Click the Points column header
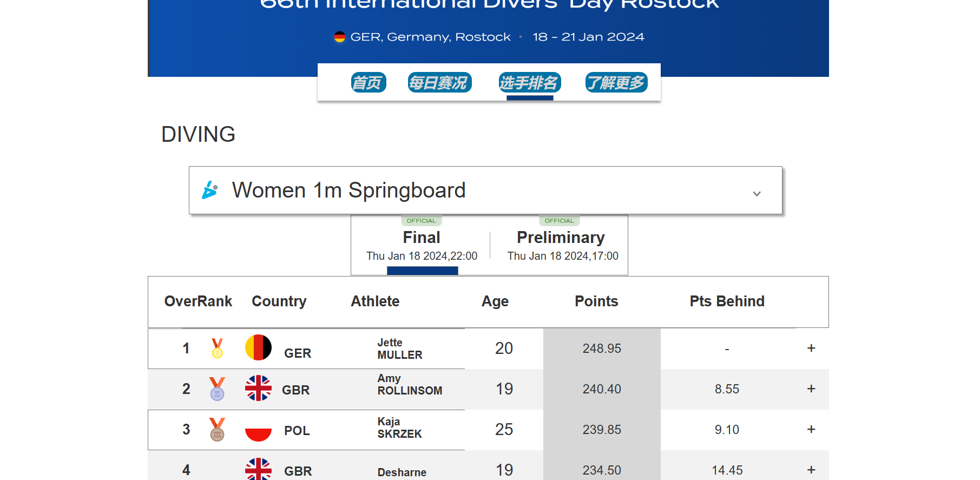Viewport: 980px width, 480px height. tap(596, 301)
